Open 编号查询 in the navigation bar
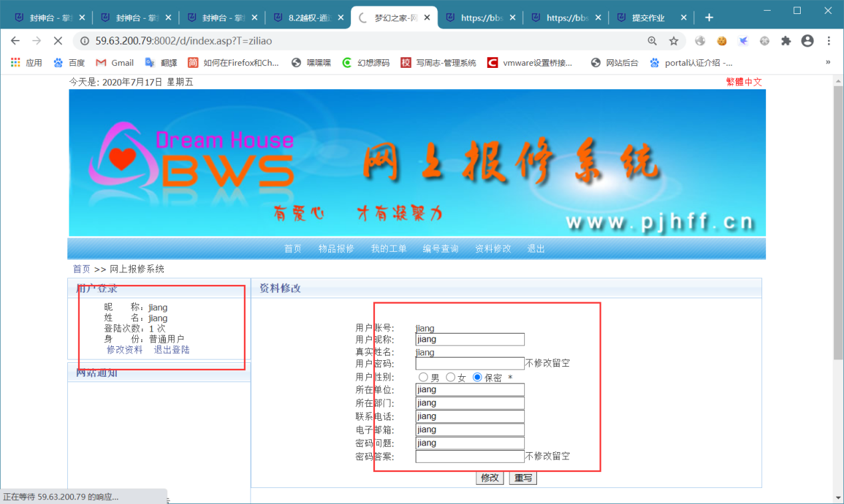The width and height of the screenshot is (844, 504). tap(441, 248)
